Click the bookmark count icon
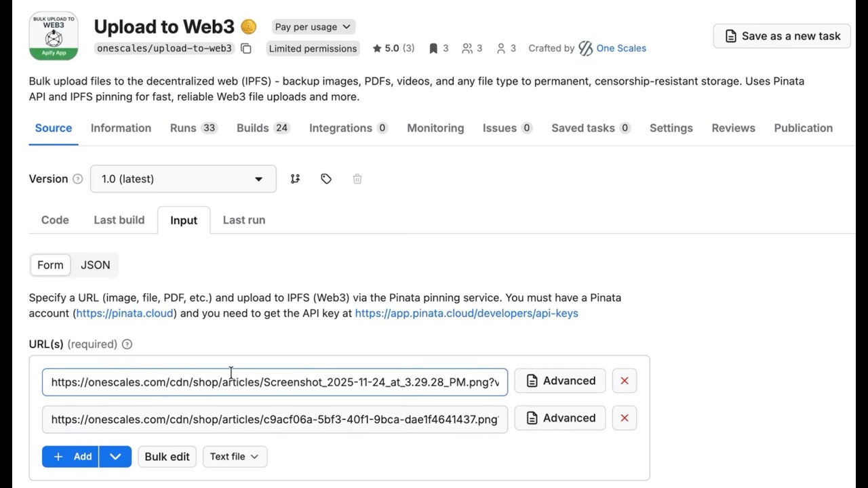 433,48
